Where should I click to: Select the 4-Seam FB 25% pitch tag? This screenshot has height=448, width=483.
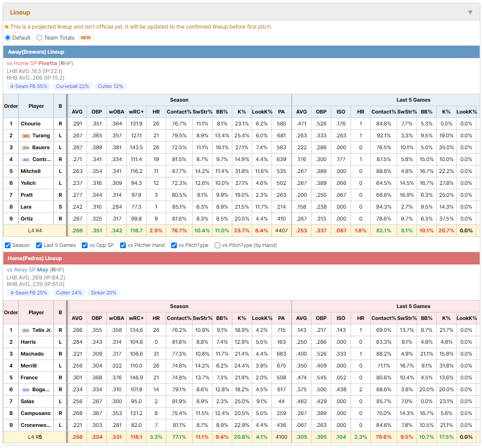(x=29, y=293)
